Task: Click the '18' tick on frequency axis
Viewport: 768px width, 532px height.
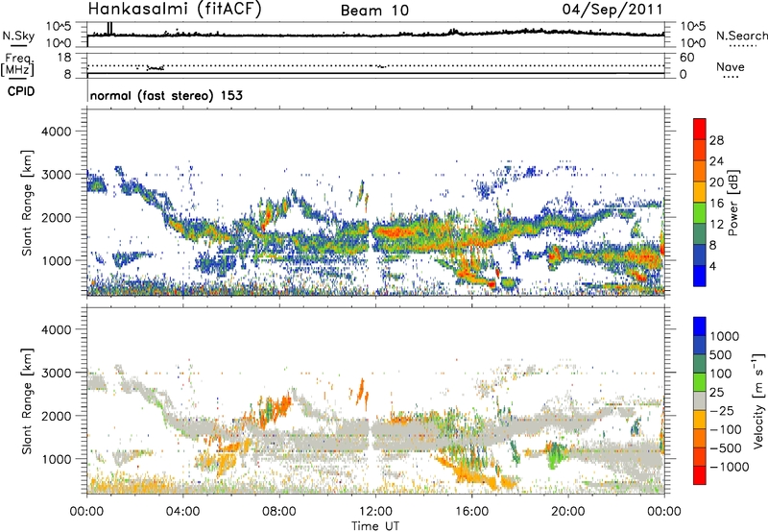Action: click(64, 58)
